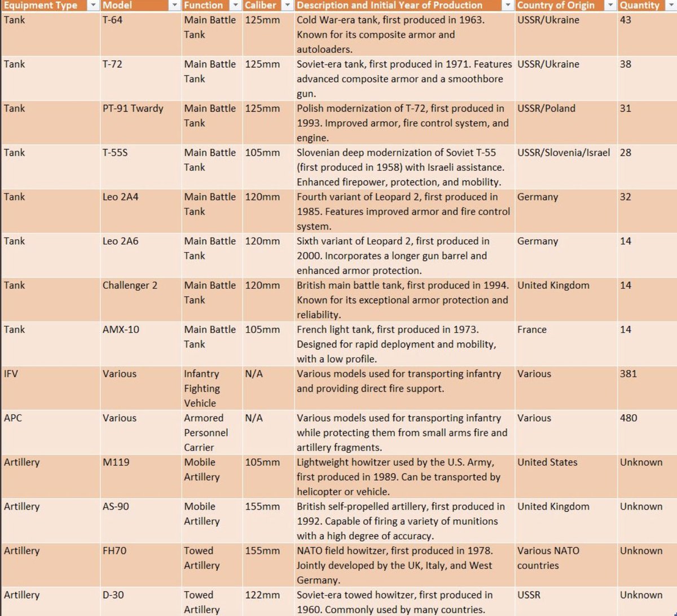Select the T-64 model cell
The image size is (677, 616).
[x=141, y=34]
